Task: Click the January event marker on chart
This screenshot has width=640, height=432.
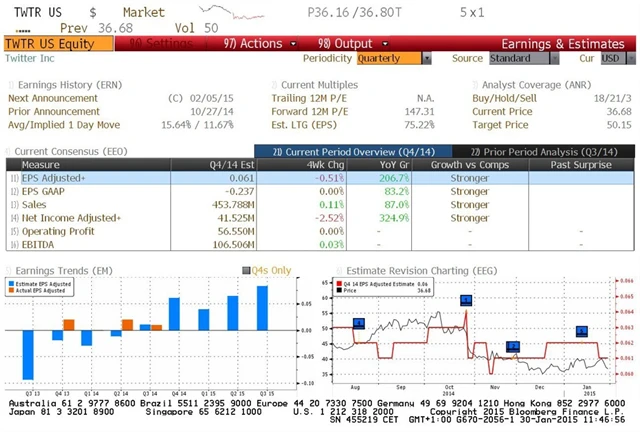Action: (582, 331)
